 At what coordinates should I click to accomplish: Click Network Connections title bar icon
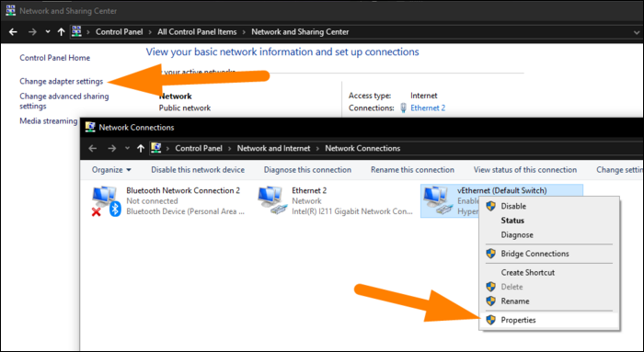90,127
